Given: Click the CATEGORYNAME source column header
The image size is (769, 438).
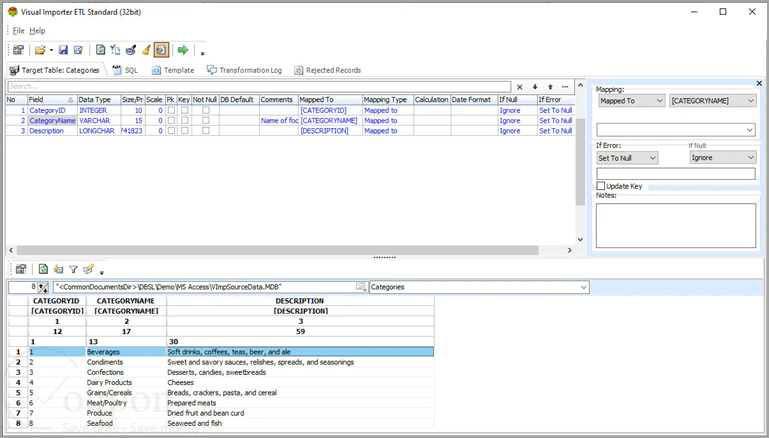Looking at the screenshot, I should click(x=126, y=301).
